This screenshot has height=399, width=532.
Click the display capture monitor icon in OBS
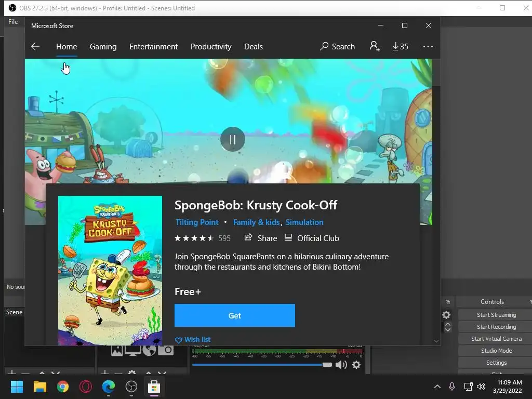(132, 351)
